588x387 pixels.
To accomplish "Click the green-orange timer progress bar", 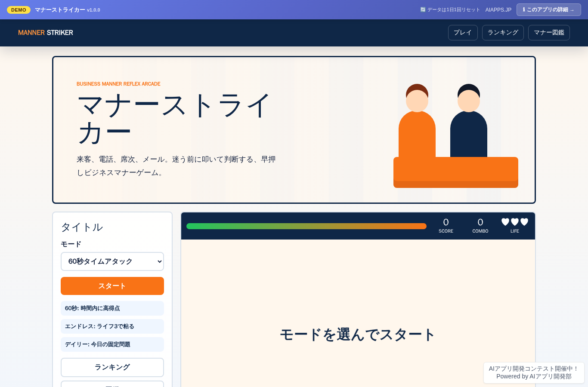I will (306, 226).
